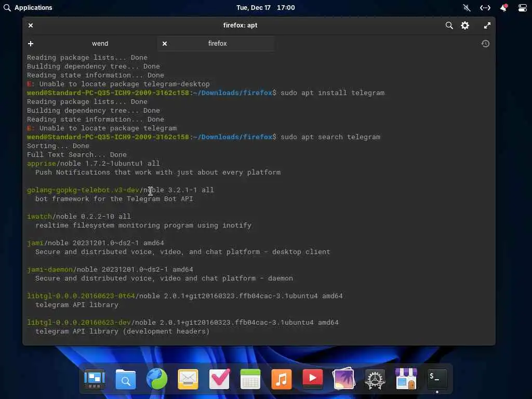Screen dimensions: 532x399
Task: Open the Applications menu
Action: pos(28,7)
